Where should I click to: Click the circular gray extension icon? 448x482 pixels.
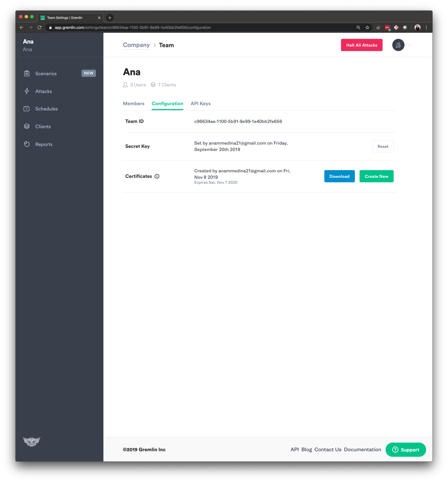405,27
